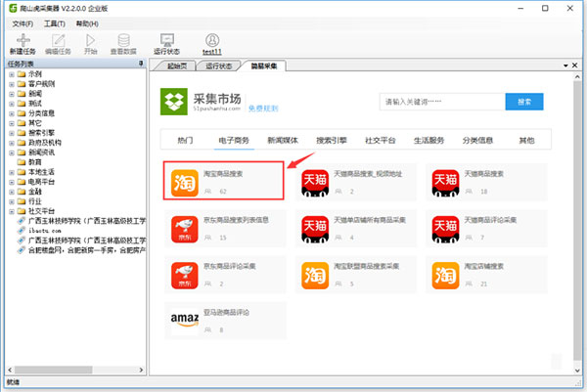Viewport: 587px width, 392px height.
Task: Expand the 客户规则 folder
Action: point(12,84)
